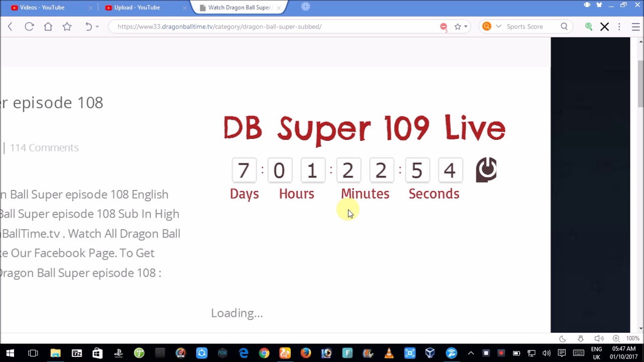Click the undo closed tab arrow
The height and width of the screenshot is (362, 644).
(x=89, y=27)
